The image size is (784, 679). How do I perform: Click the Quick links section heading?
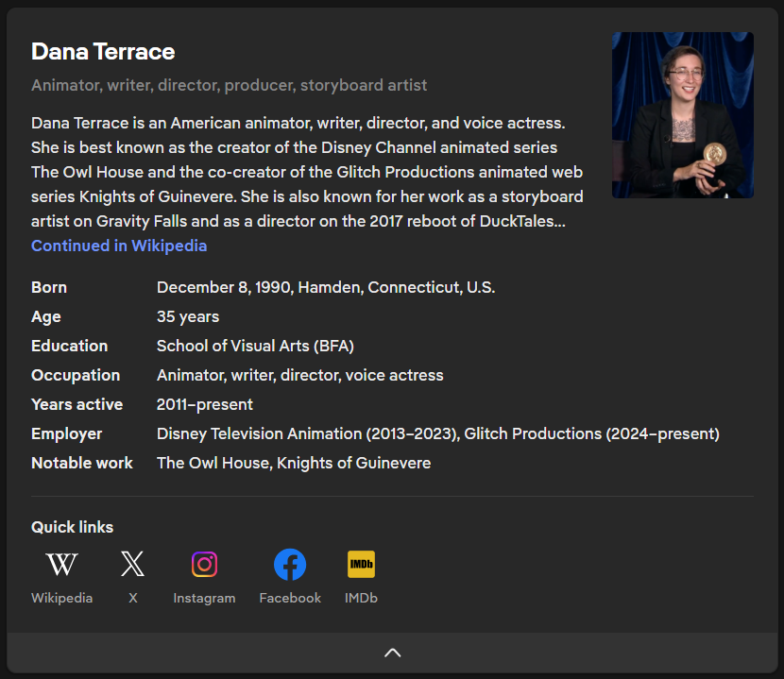coord(72,527)
